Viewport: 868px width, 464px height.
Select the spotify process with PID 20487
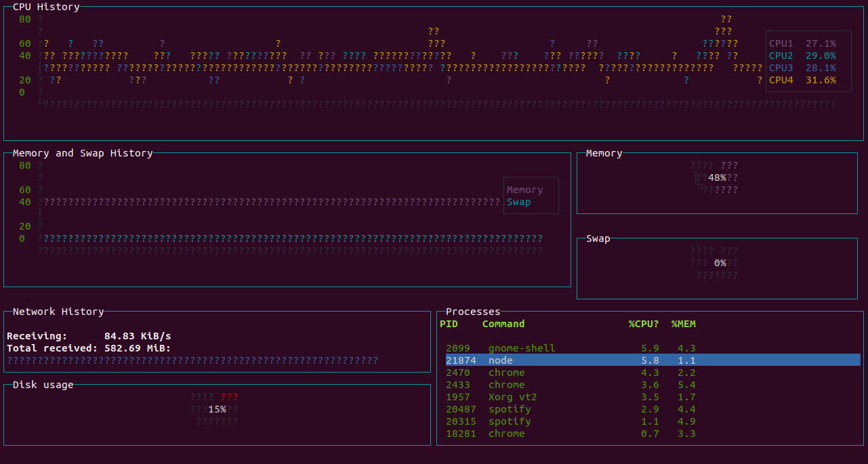509,409
